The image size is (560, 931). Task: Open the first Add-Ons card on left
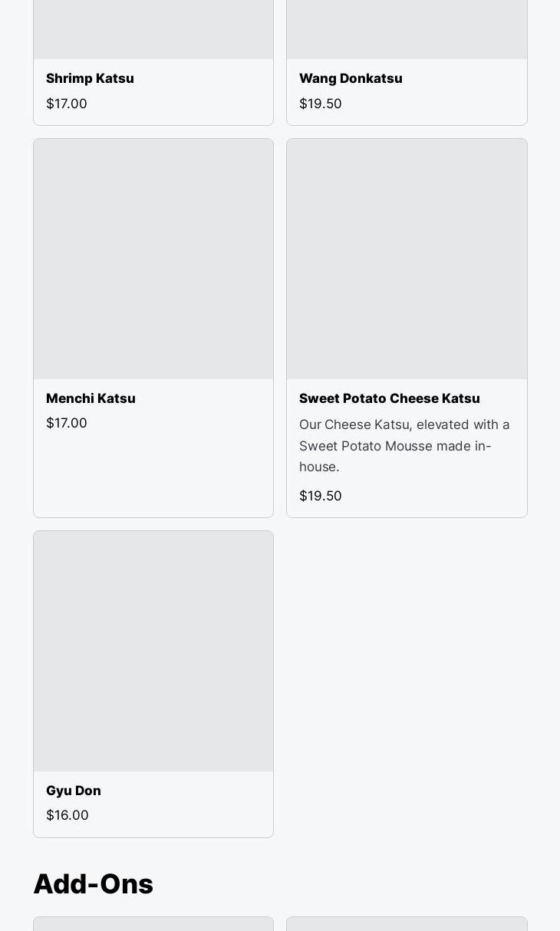153,924
